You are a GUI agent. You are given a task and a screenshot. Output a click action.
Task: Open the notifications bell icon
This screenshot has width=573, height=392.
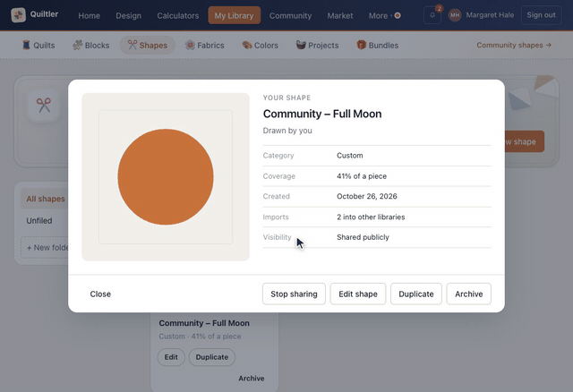pyautogui.click(x=432, y=15)
